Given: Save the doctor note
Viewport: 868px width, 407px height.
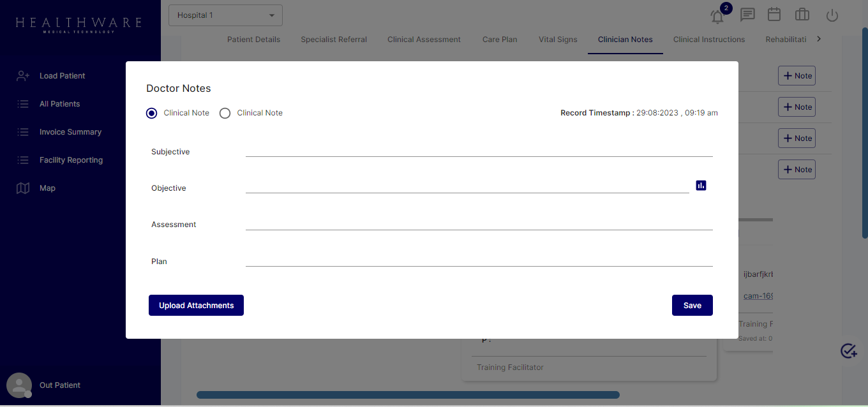Looking at the screenshot, I should 692,306.
